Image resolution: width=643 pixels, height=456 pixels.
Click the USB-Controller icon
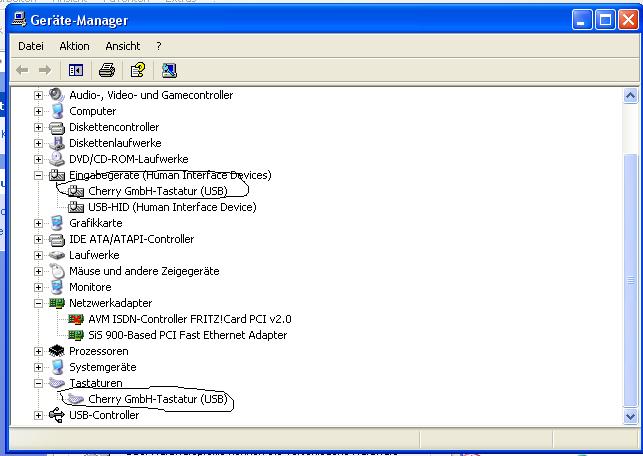pos(57,415)
